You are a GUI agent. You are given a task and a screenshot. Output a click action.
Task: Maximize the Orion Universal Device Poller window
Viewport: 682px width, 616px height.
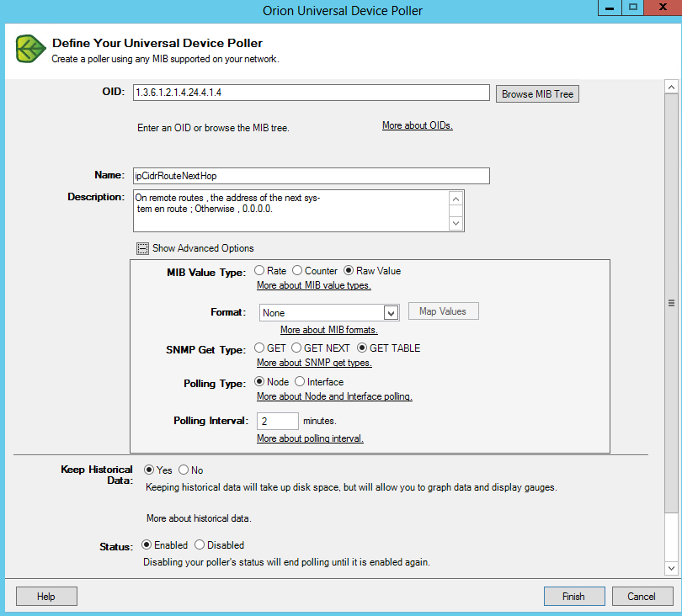click(633, 8)
